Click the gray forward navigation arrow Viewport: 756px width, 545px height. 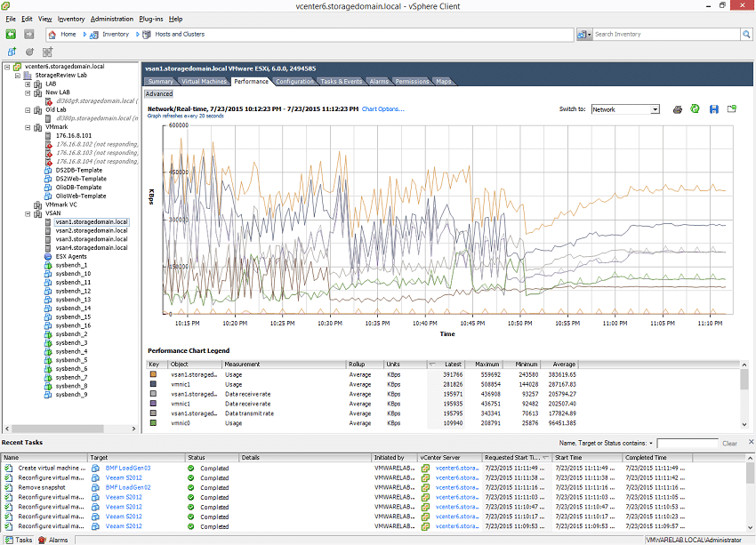click(29, 34)
